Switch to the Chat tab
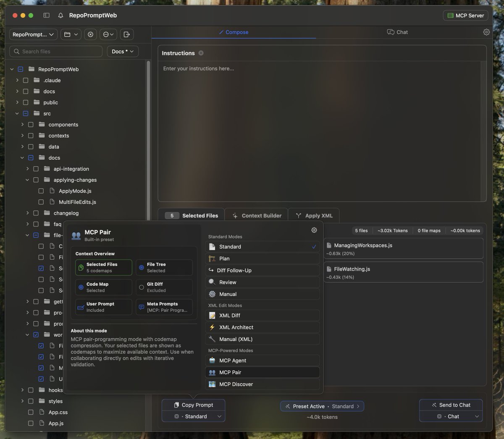Image resolution: width=504 pixels, height=439 pixels. (397, 32)
